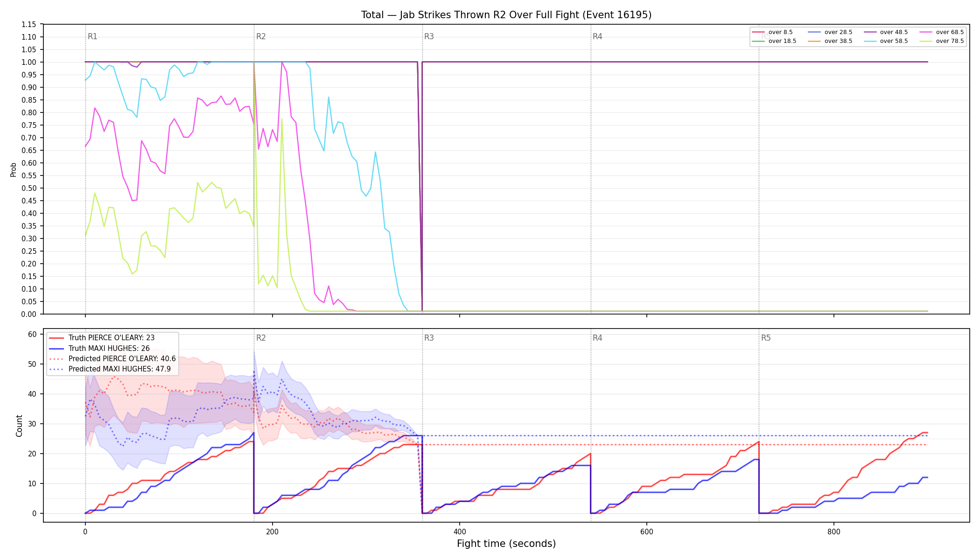Click 'Truth MAXI HUGHES: 26' legend entry
Image resolution: width=980 pixels, height=560 pixels.
click(x=99, y=348)
